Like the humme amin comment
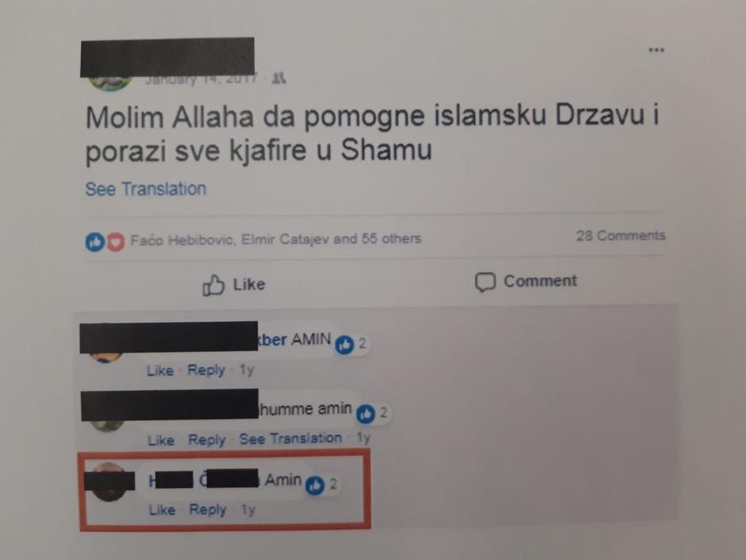 pos(161,440)
